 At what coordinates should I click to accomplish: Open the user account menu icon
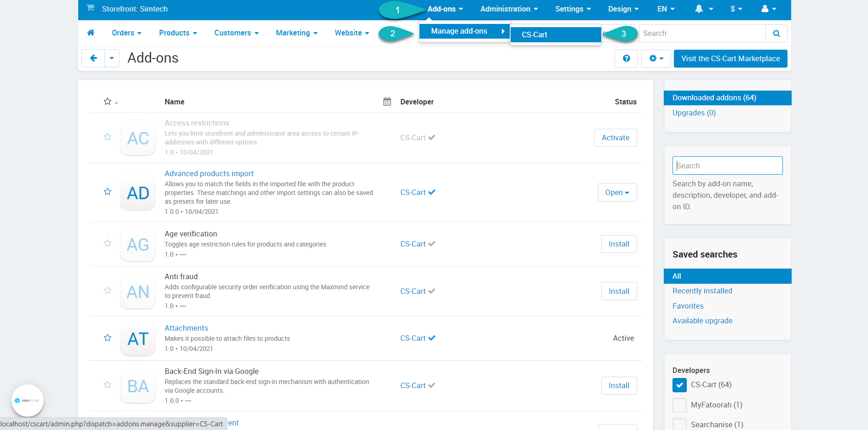(x=769, y=9)
